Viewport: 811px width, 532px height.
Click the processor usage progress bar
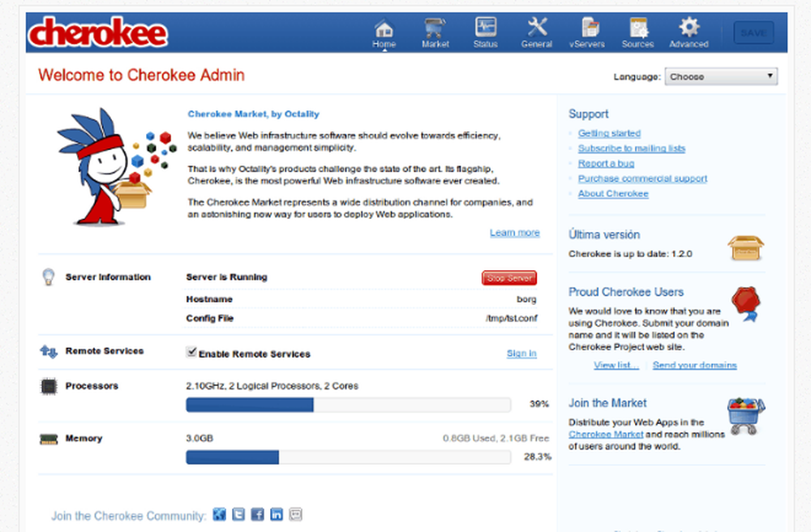coord(349,405)
